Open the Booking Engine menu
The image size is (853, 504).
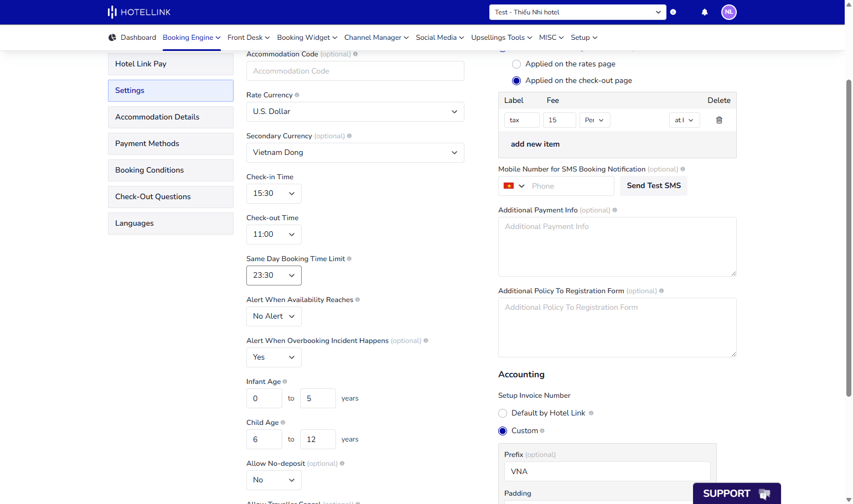pyautogui.click(x=192, y=38)
